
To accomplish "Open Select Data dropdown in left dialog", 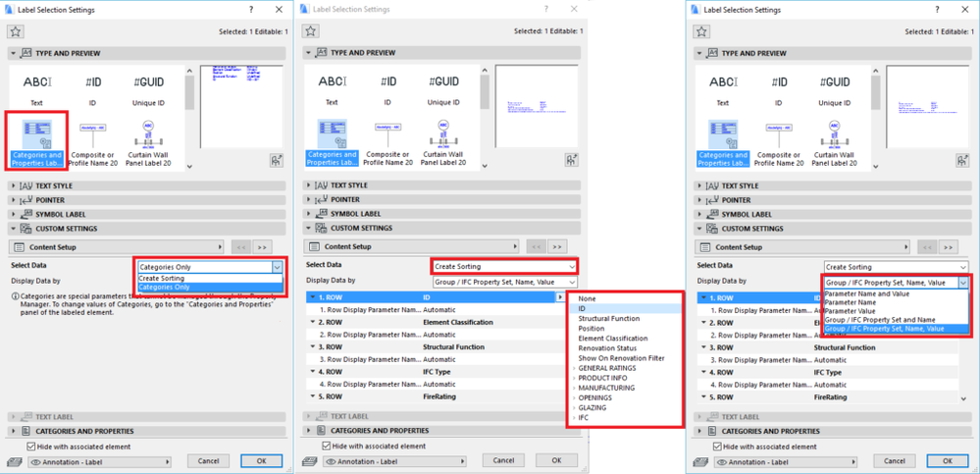I will (210, 266).
